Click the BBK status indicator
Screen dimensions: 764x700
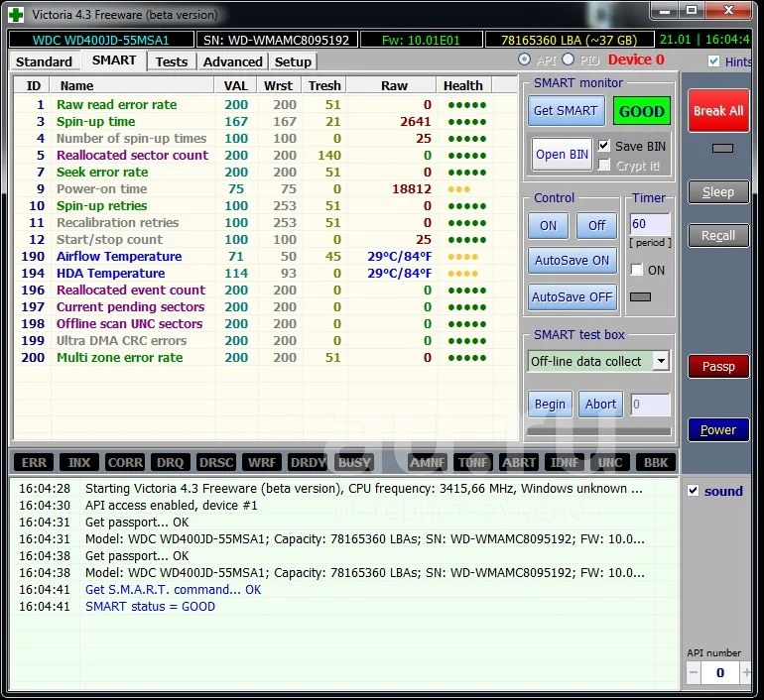pyautogui.click(x=656, y=462)
